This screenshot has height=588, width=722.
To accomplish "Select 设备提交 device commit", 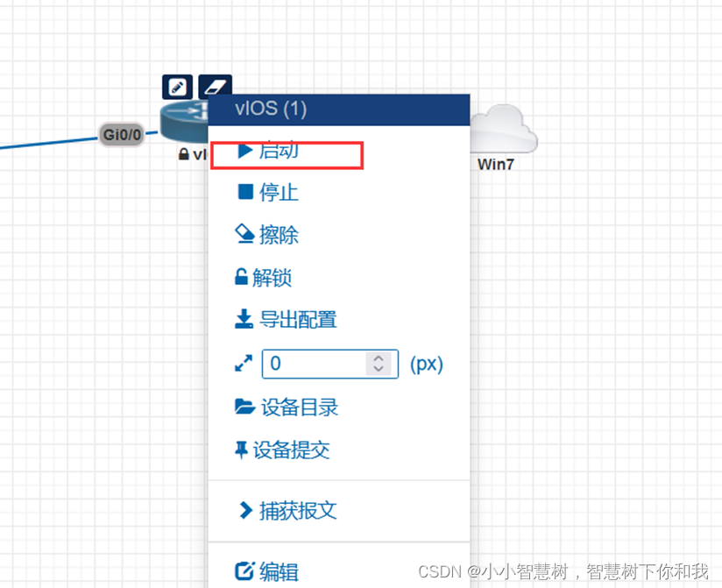I will pos(282,450).
